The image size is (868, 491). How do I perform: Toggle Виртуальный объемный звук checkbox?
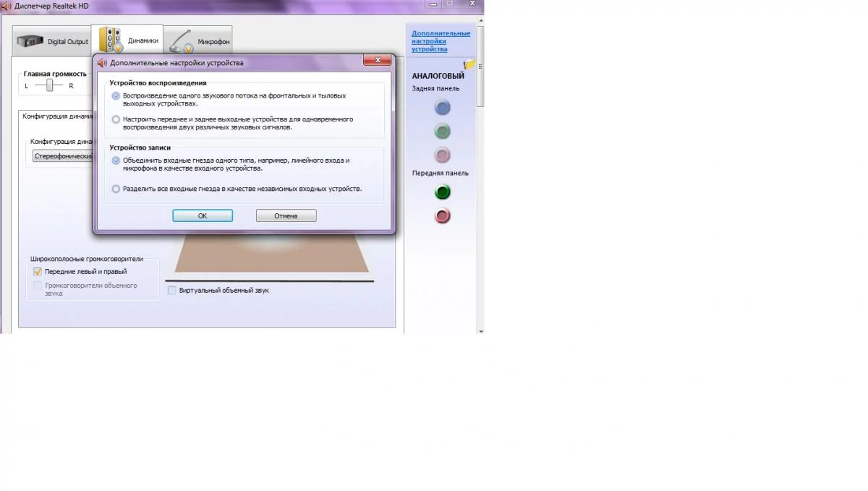tap(172, 291)
